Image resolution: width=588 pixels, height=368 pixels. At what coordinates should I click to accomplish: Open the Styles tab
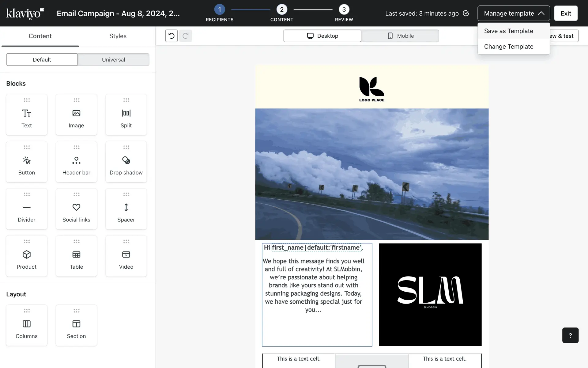pyautogui.click(x=118, y=36)
